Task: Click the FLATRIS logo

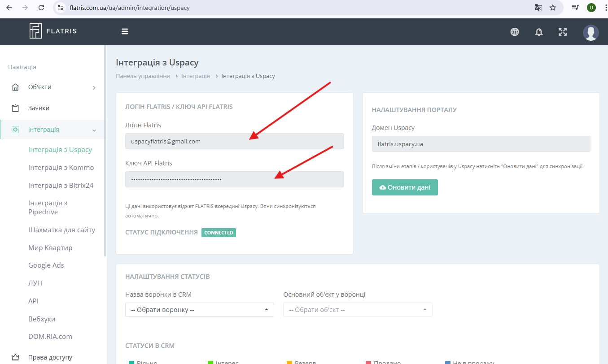Action: tap(53, 31)
